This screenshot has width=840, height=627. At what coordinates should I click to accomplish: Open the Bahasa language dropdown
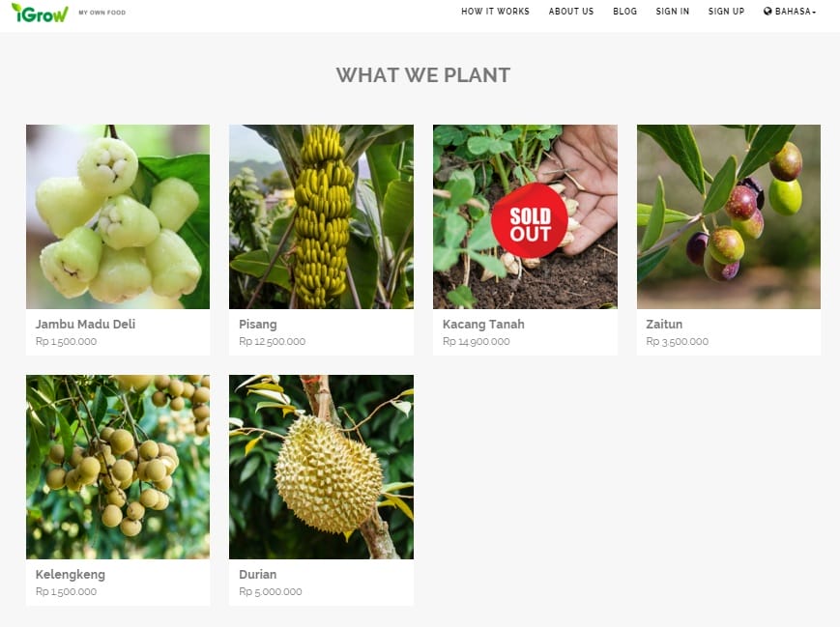[790, 12]
